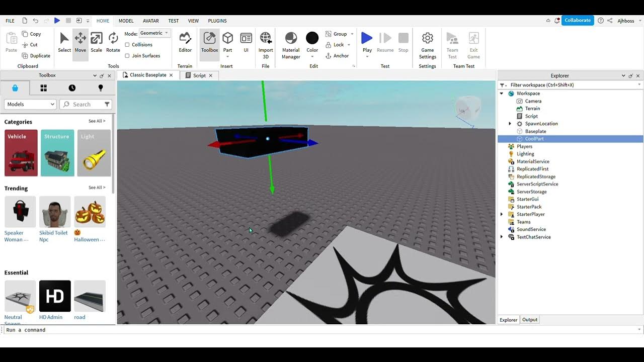
Task: Expand the StarterPlayer node
Action: click(502, 214)
